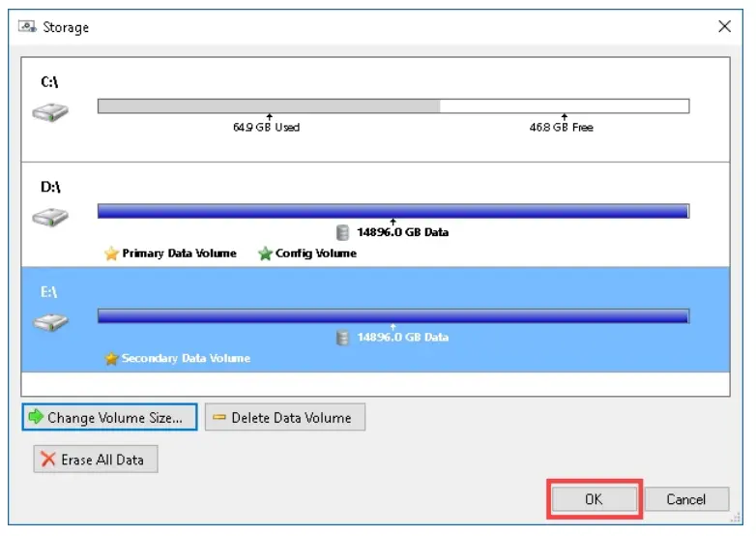Select the E:\ drive label
Image resolution: width=756 pixels, height=536 pixels.
48,292
